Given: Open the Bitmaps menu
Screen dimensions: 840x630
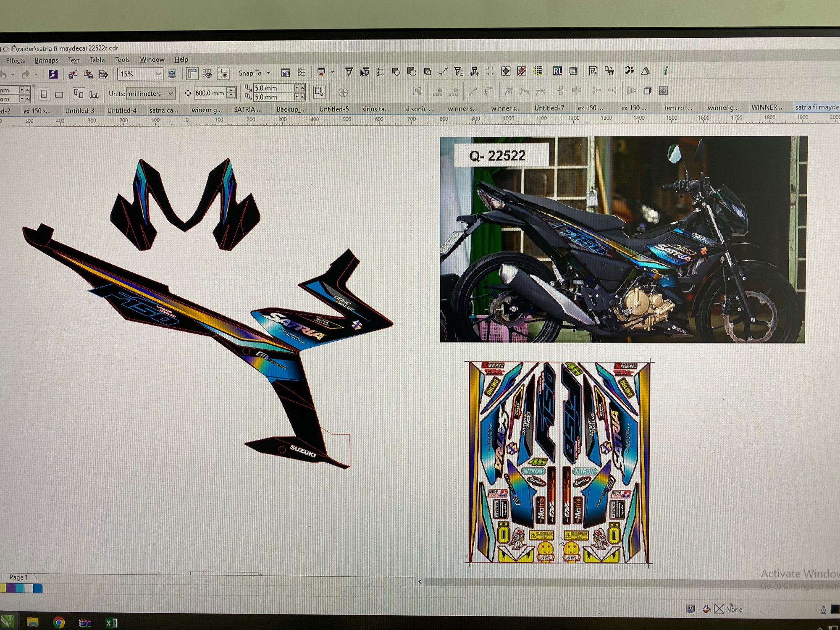Looking at the screenshot, I should (46, 60).
